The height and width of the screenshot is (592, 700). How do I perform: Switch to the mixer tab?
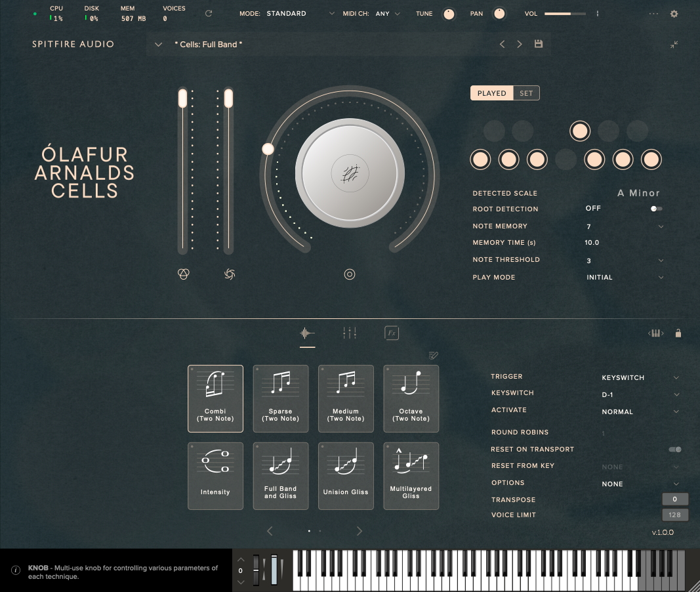click(x=350, y=333)
